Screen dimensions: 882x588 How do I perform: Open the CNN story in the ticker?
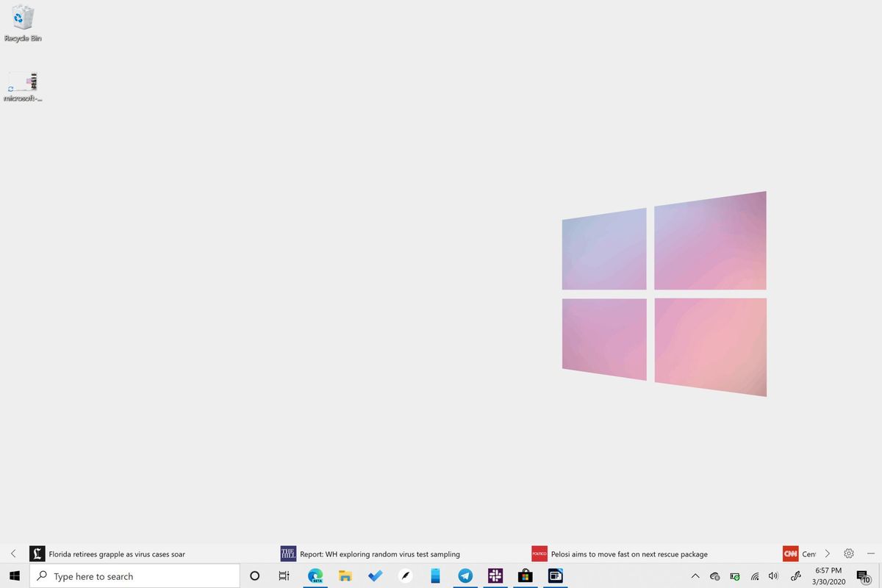pyautogui.click(x=801, y=553)
